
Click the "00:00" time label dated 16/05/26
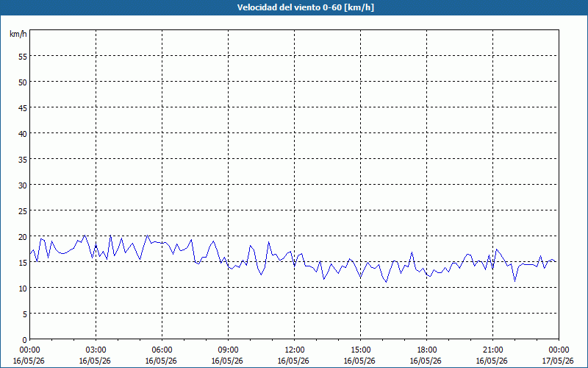[29, 350]
